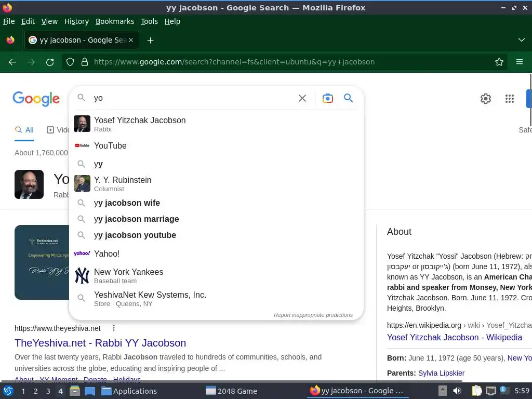The height and width of the screenshot is (399, 532).
Task: Open the clipboard tray icon
Action: point(476,391)
